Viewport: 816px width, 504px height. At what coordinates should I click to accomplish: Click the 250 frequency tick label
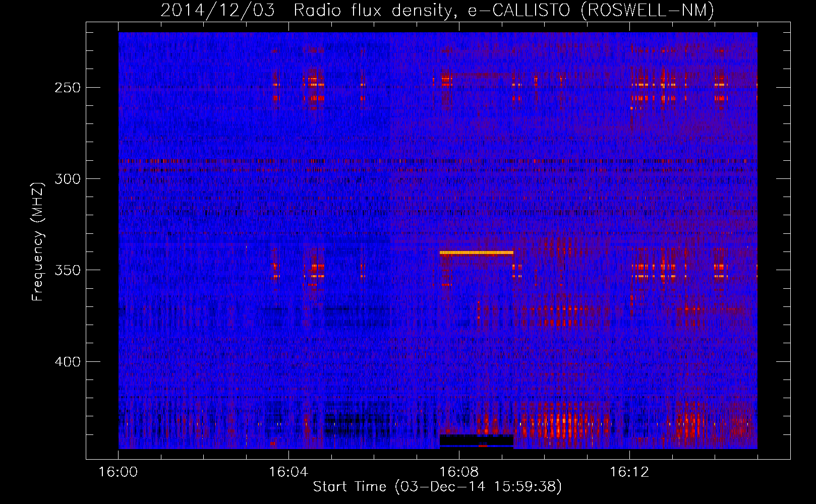tap(68, 88)
